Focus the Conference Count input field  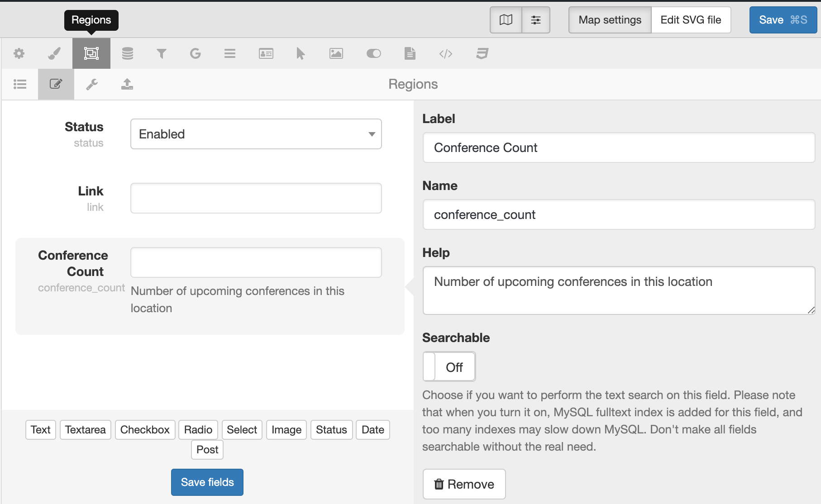coord(256,262)
